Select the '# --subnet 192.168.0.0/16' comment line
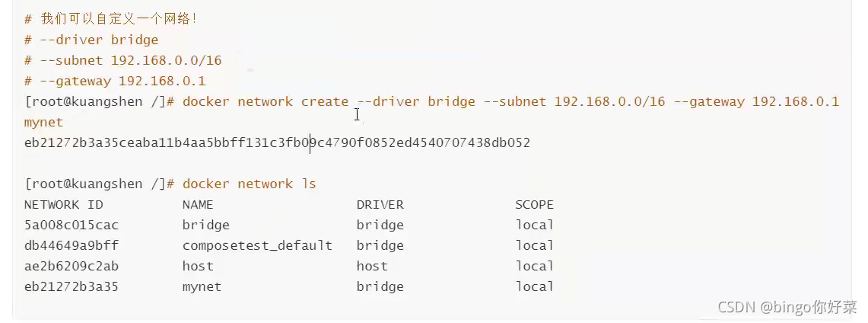 pos(123,60)
